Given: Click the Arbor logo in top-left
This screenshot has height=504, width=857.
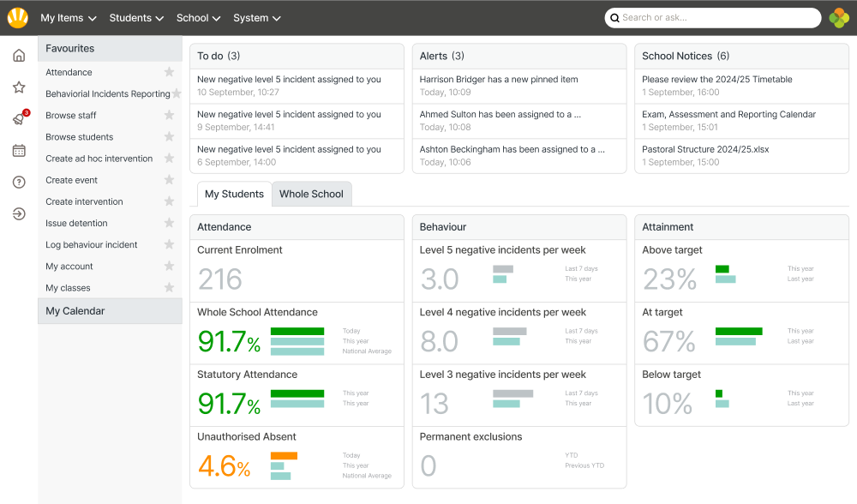Looking at the screenshot, I should (17, 17).
